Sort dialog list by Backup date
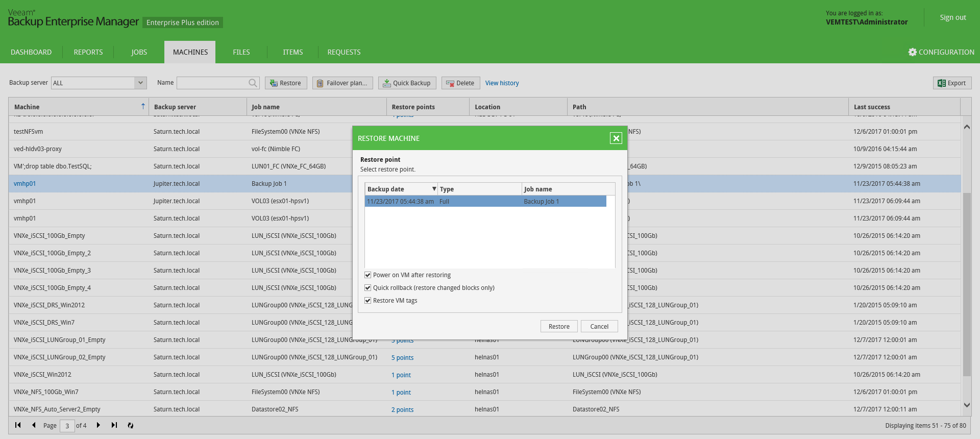The height and width of the screenshot is (439, 980). click(401, 189)
